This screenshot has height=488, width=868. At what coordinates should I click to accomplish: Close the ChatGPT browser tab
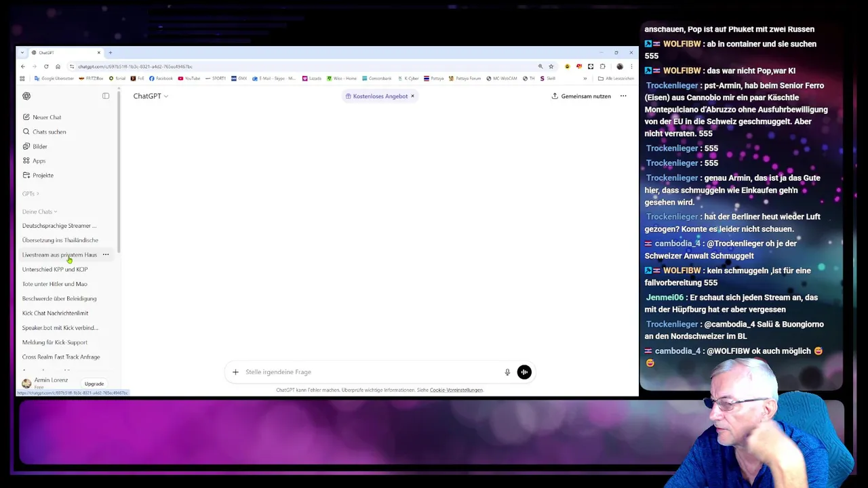point(98,53)
